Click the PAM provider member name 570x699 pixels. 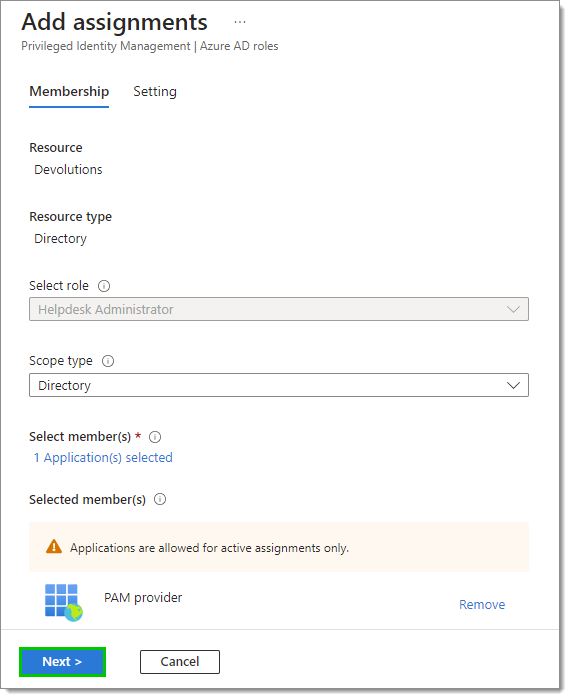click(143, 598)
